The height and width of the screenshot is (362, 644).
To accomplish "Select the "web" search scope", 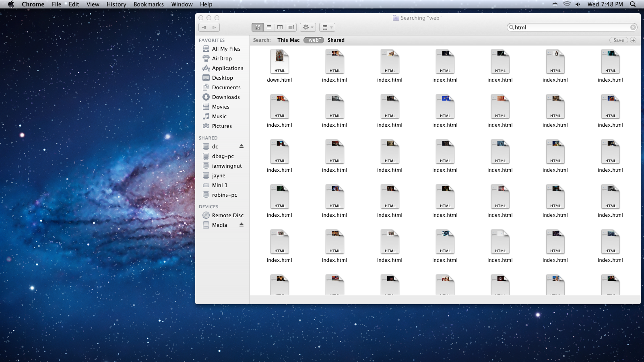I will [314, 40].
